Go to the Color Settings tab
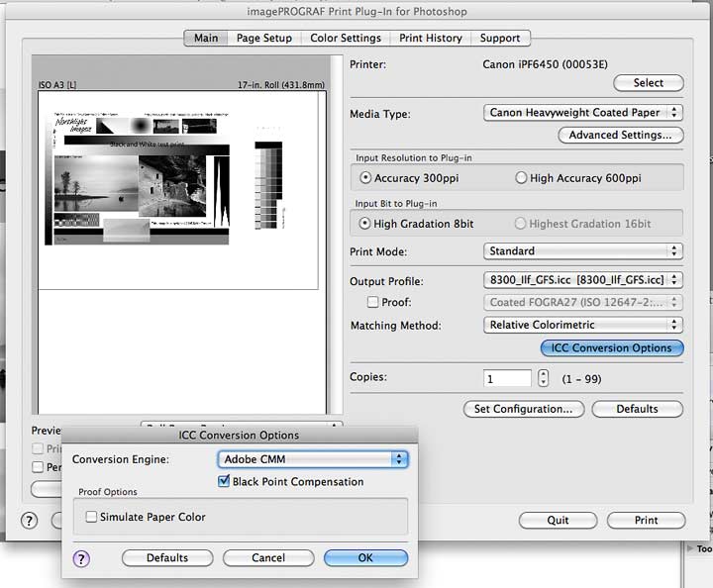 point(346,39)
